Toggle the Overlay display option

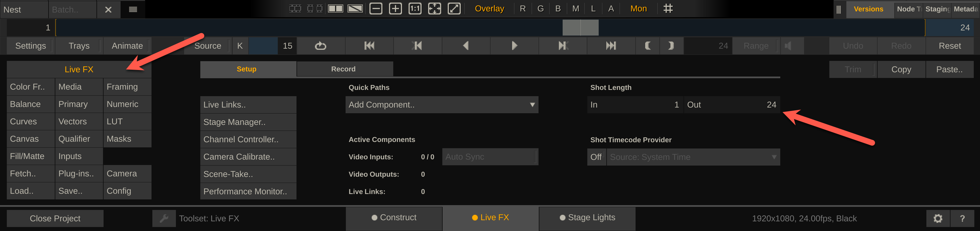click(489, 9)
